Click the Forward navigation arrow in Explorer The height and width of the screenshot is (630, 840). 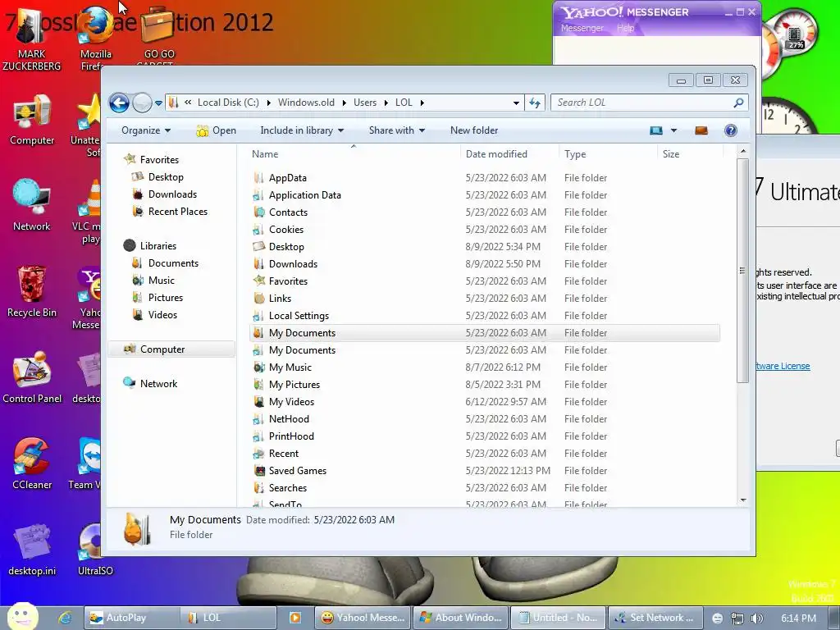pyautogui.click(x=142, y=103)
